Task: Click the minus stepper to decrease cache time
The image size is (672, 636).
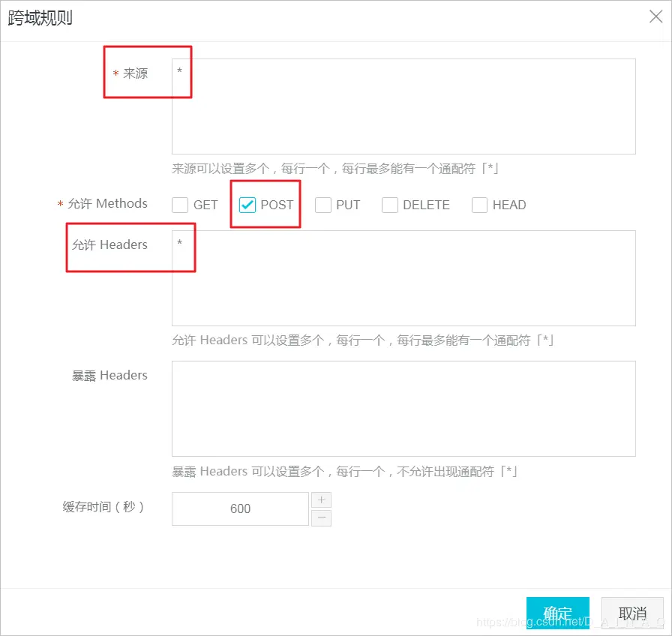Action: click(x=321, y=517)
